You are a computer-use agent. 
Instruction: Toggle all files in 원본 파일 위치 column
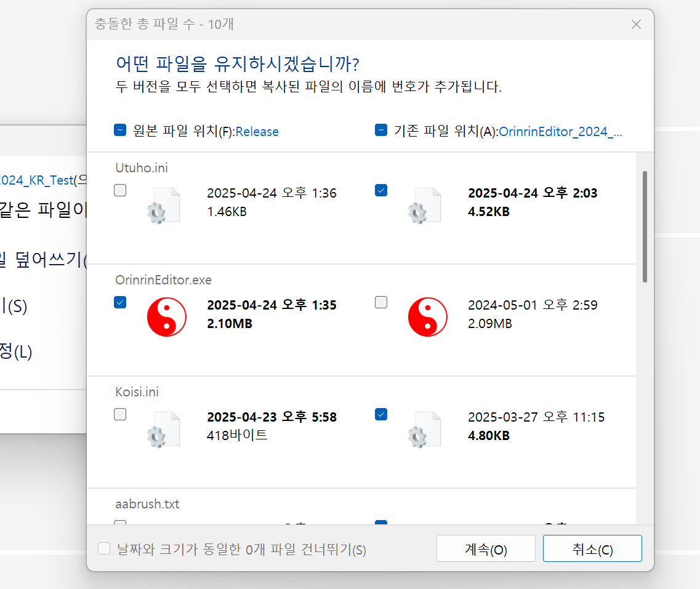(x=121, y=130)
